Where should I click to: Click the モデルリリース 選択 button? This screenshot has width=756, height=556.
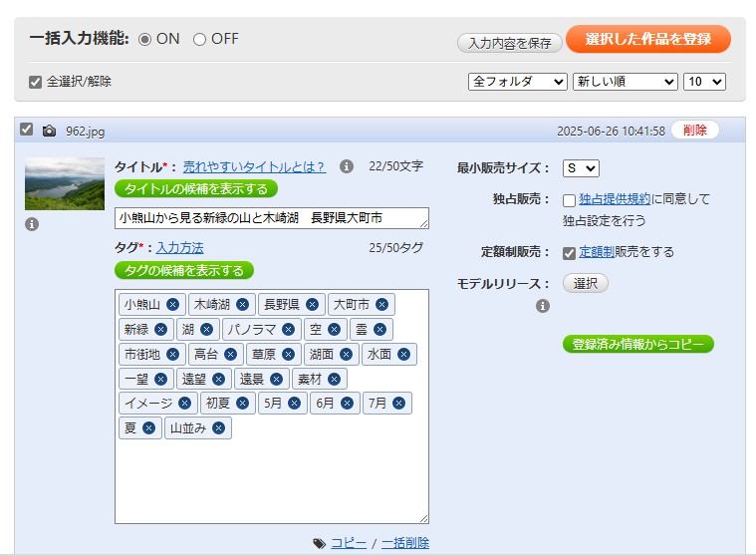pos(586,283)
